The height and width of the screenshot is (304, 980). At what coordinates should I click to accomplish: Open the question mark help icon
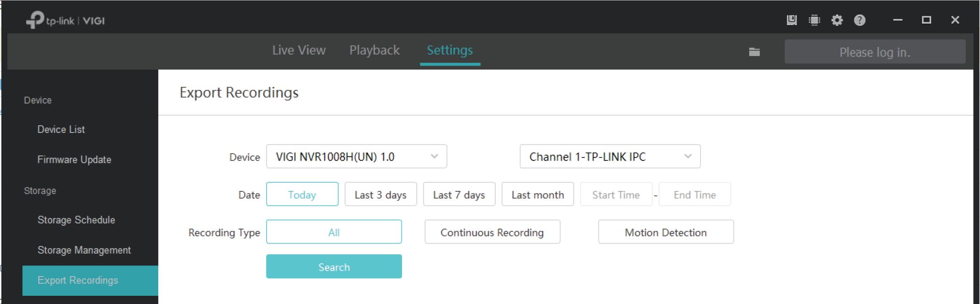click(860, 20)
